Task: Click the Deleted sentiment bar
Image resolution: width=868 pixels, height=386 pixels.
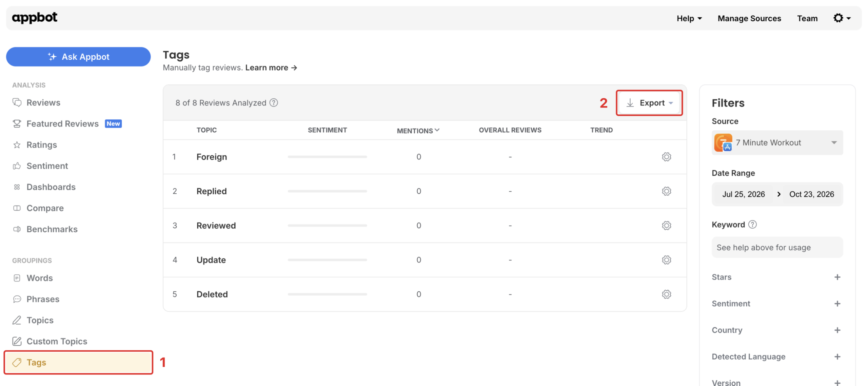Action: tap(327, 294)
